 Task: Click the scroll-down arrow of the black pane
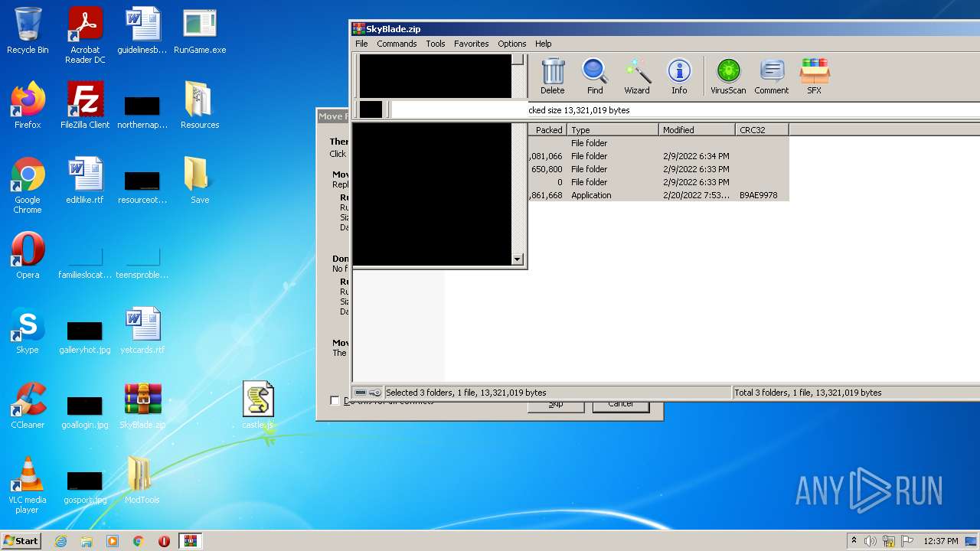(518, 259)
